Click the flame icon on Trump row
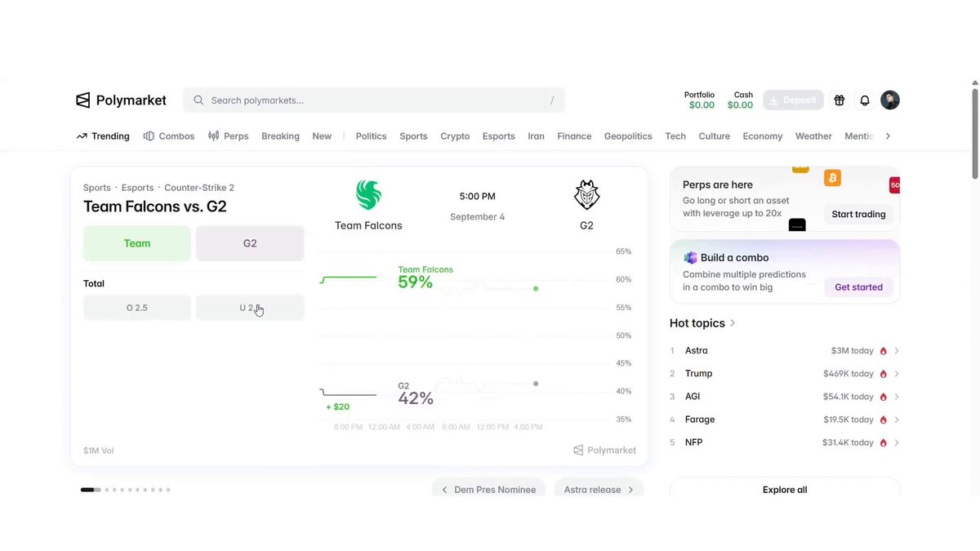980x551 pixels. point(883,374)
